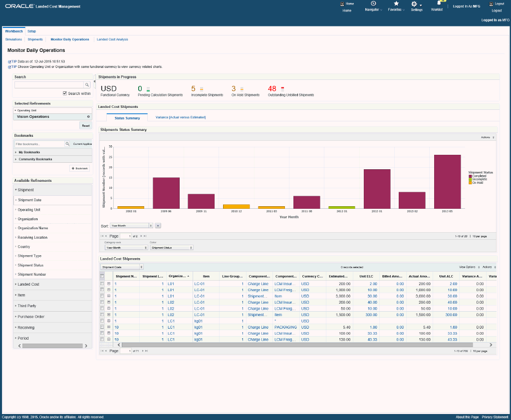Go to last table page arrow
The height and width of the screenshot is (420, 511).
tap(146, 351)
